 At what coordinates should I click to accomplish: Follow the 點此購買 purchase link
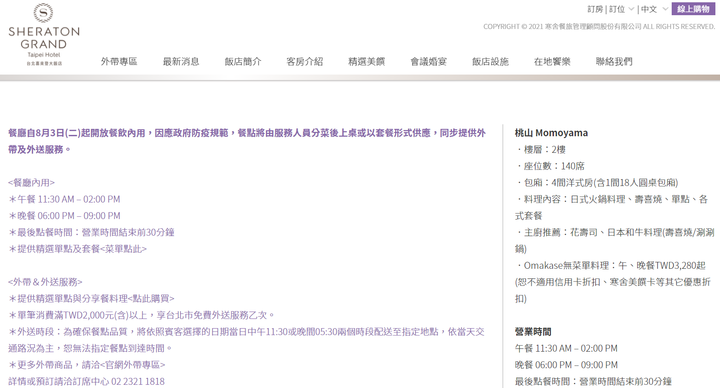tap(151, 298)
